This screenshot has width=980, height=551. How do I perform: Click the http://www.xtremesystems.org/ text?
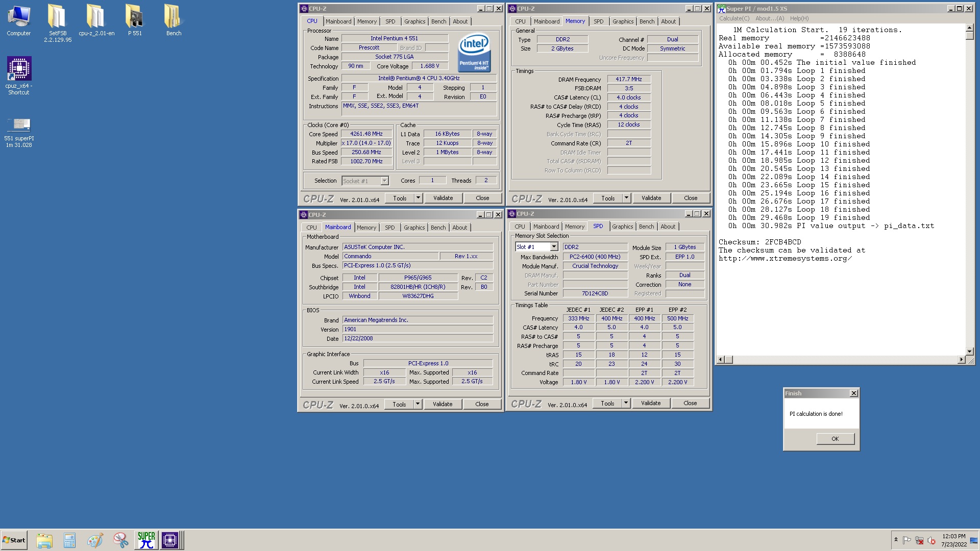point(786,258)
